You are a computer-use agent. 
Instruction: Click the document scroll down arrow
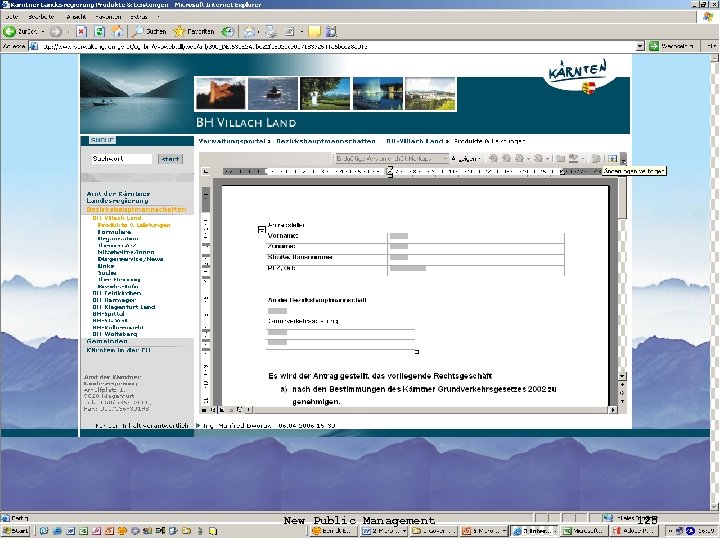[622, 377]
